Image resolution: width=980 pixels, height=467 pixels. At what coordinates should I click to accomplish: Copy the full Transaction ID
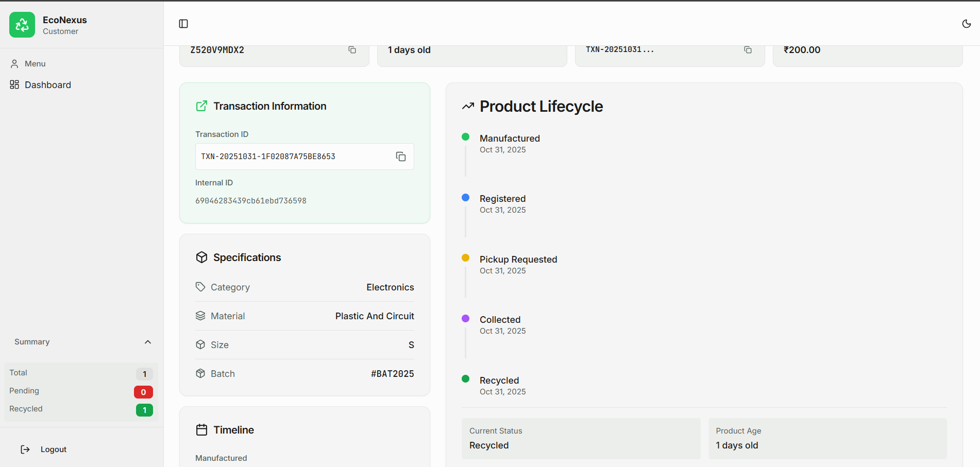pos(401,157)
